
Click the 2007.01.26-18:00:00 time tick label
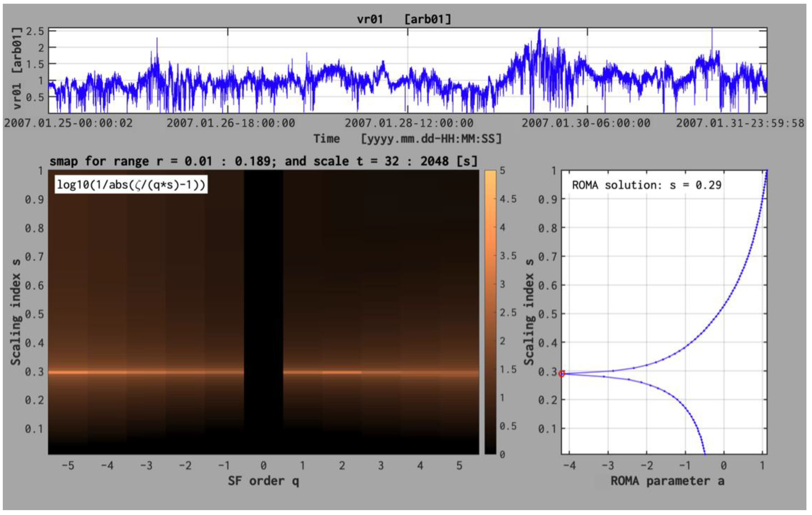pos(231,123)
